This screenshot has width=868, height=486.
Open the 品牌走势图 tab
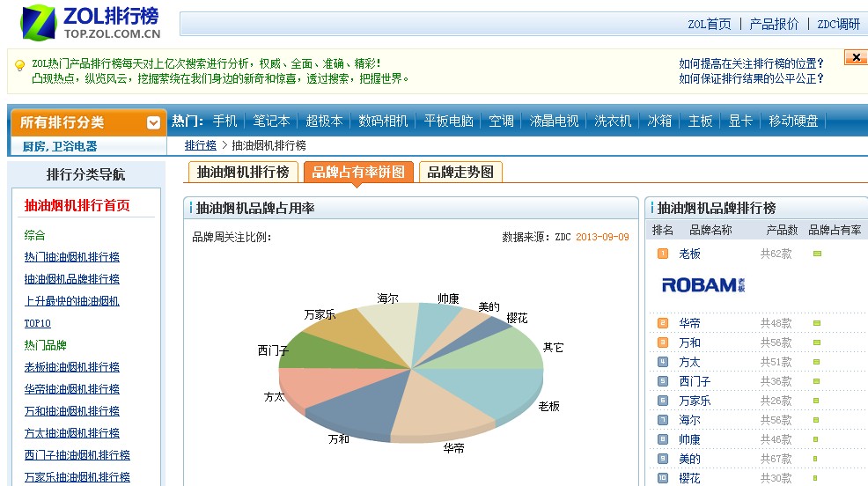[460, 173]
